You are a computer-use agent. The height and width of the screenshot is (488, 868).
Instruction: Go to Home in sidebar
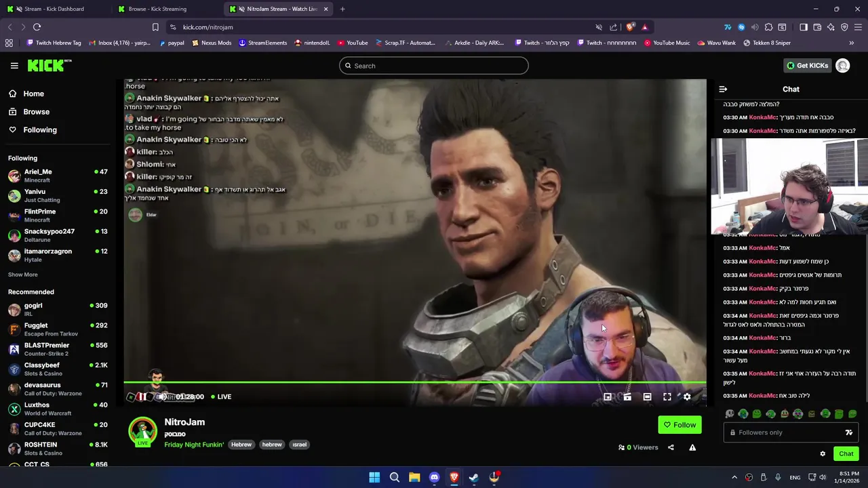click(x=33, y=94)
